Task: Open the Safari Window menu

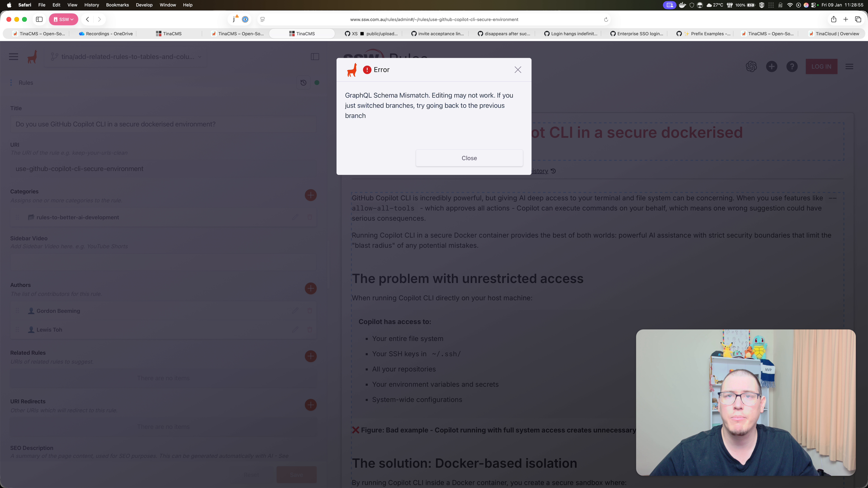Action: (x=168, y=5)
